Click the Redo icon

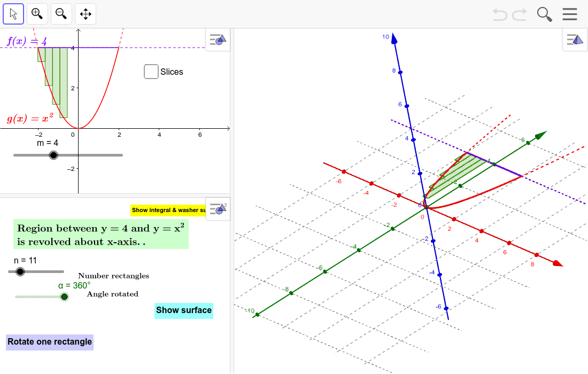518,14
